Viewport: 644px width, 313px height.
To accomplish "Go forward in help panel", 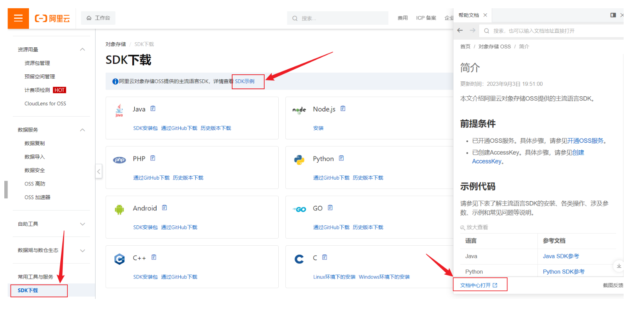I will [x=473, y=31].
